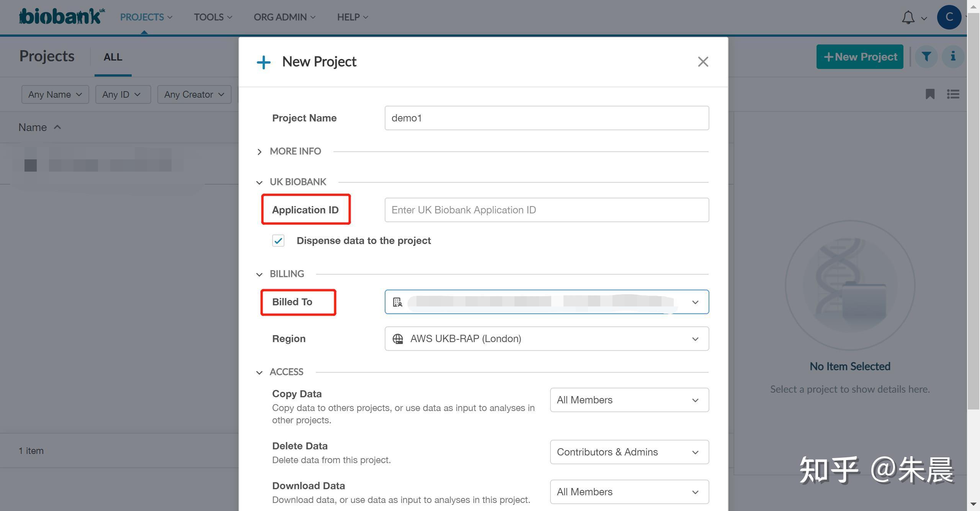Viewport: 980px width, 511px height.
Task: Open the Delete Data permission dropdown
Action: click(629, 452)
